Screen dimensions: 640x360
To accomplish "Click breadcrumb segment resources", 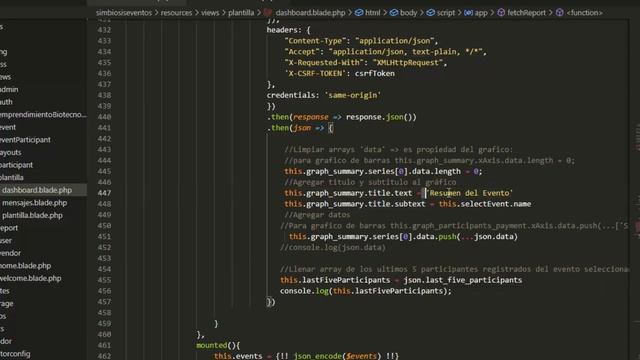I will tap(176, 13).
